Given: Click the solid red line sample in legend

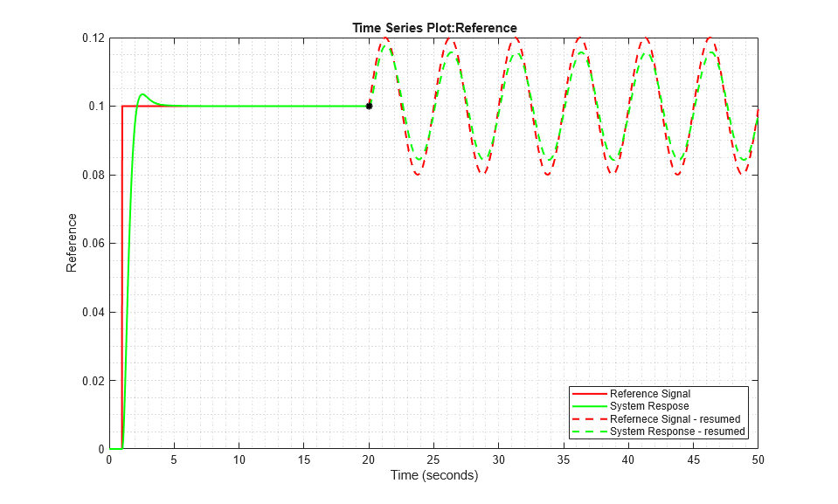Looking at the screenshot, I should 589,394.
